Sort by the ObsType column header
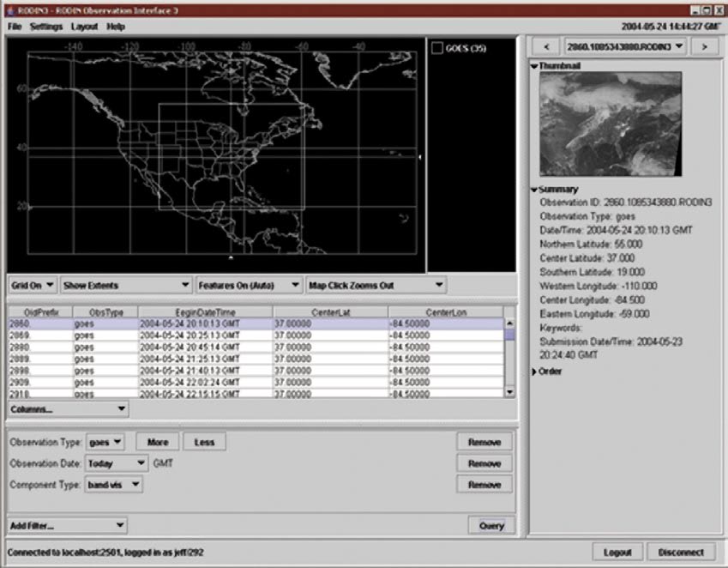The image size is (728, 568). 105,312
